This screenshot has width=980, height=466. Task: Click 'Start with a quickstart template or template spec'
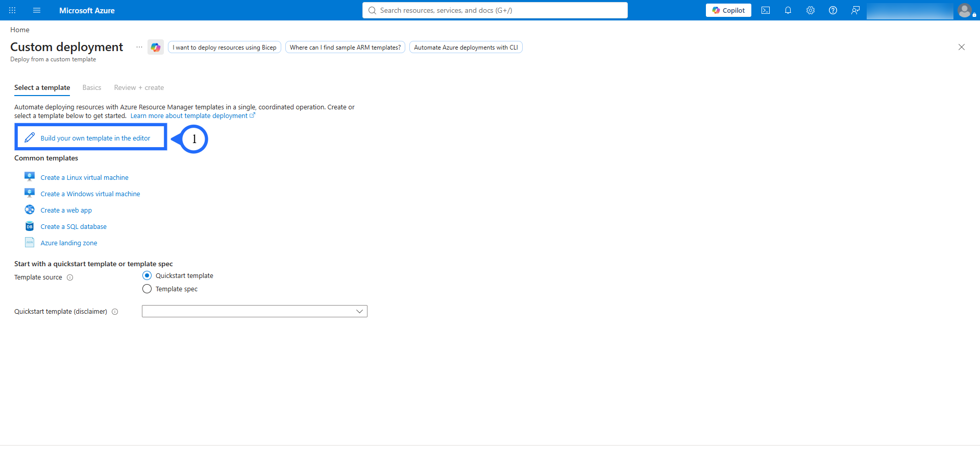point(93,264)
